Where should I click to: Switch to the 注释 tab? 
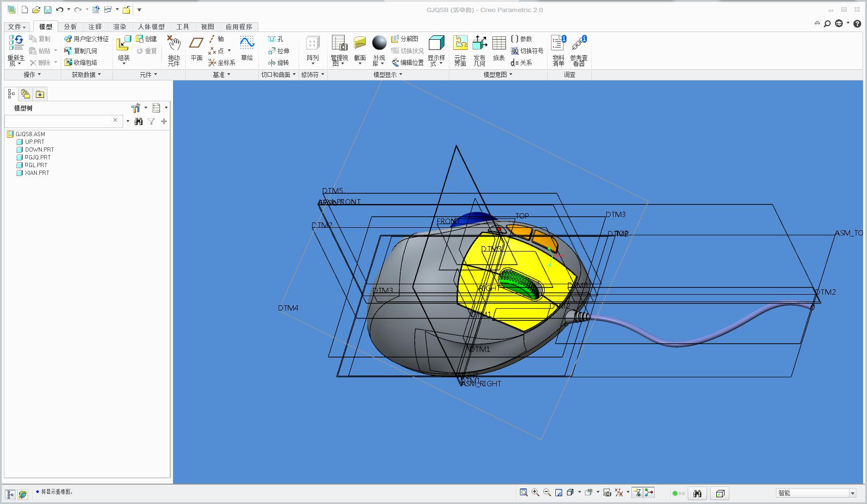pos(95,27)
